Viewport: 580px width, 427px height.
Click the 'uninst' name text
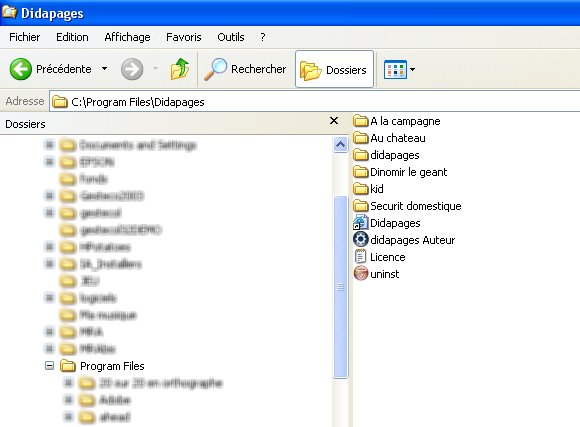[x=385, y=274]
